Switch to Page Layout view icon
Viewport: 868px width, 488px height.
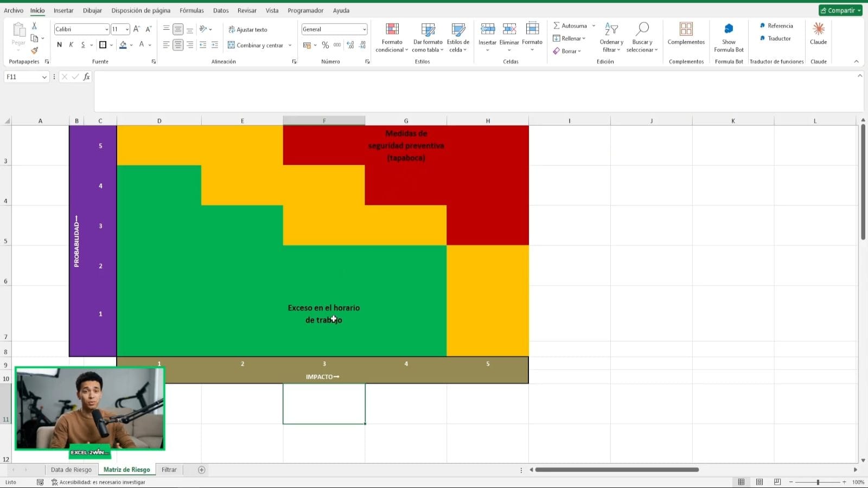tap(759, 482)
